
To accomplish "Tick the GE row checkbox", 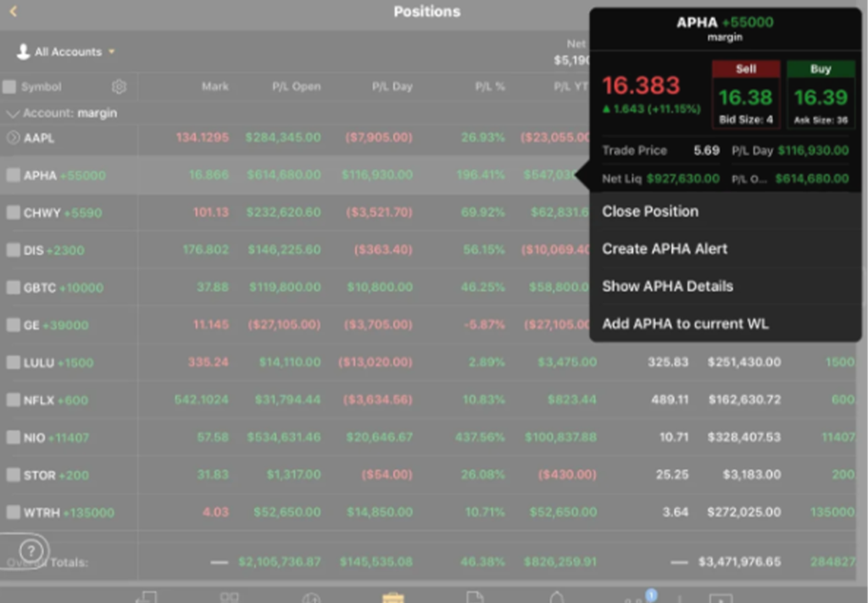I will pos(13,325).
